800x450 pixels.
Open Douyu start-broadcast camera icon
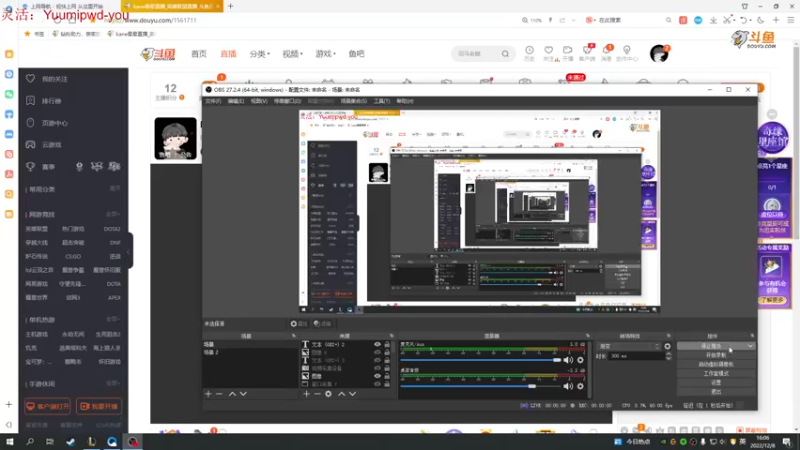[x=567, y=53]
